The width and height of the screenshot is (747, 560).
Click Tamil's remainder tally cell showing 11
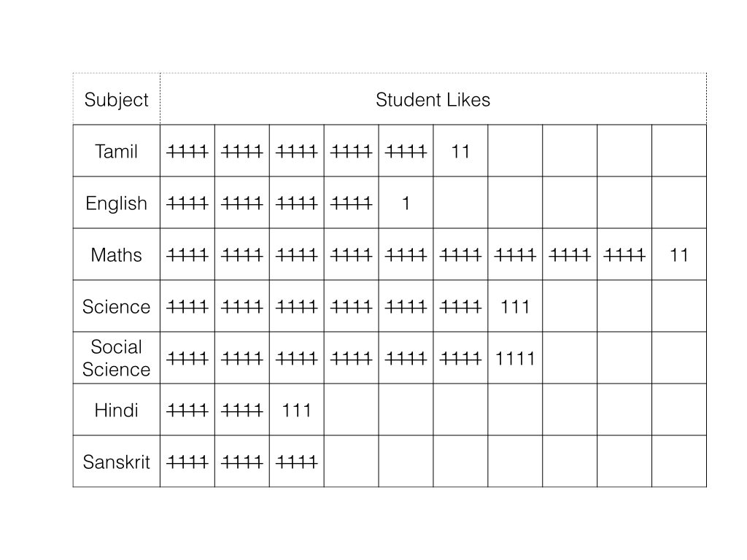pos(461,151)
